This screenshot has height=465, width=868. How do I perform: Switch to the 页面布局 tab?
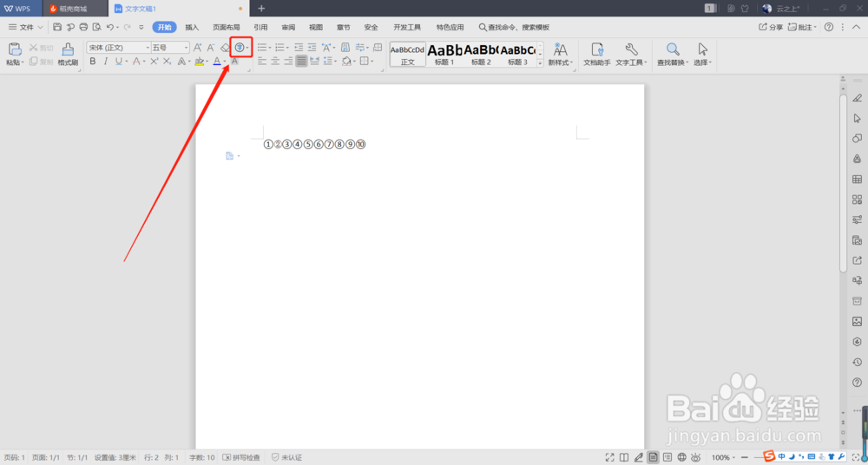tap(227, 27)
